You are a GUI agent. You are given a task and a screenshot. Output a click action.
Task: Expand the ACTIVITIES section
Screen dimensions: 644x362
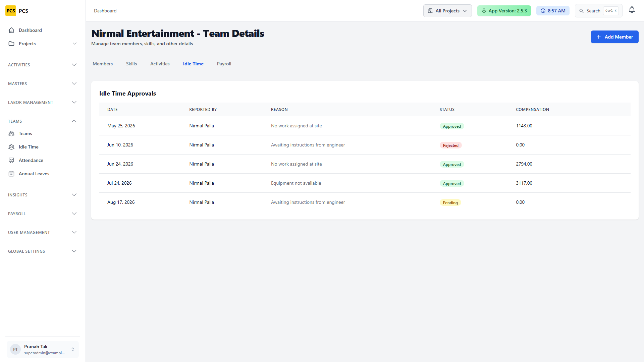(x=43, y=65)
